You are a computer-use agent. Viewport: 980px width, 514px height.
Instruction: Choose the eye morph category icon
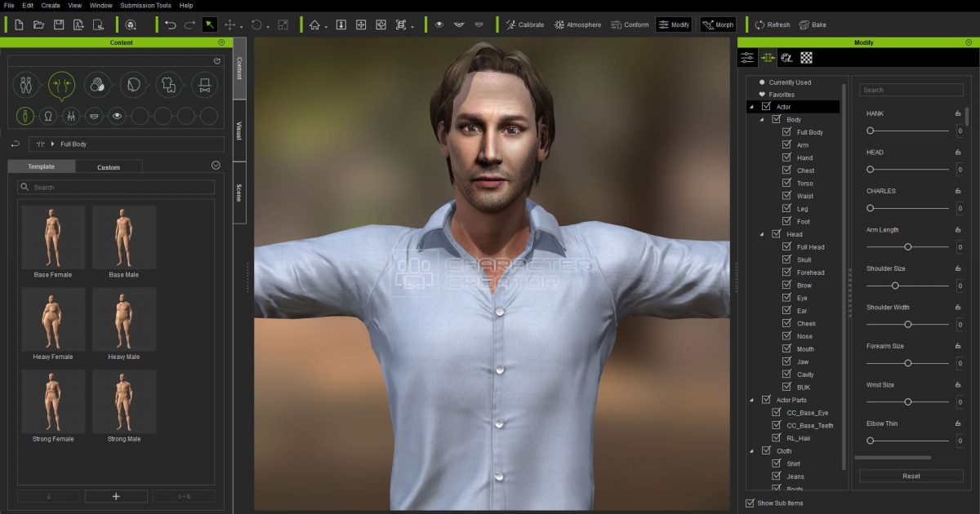[118, 116]
